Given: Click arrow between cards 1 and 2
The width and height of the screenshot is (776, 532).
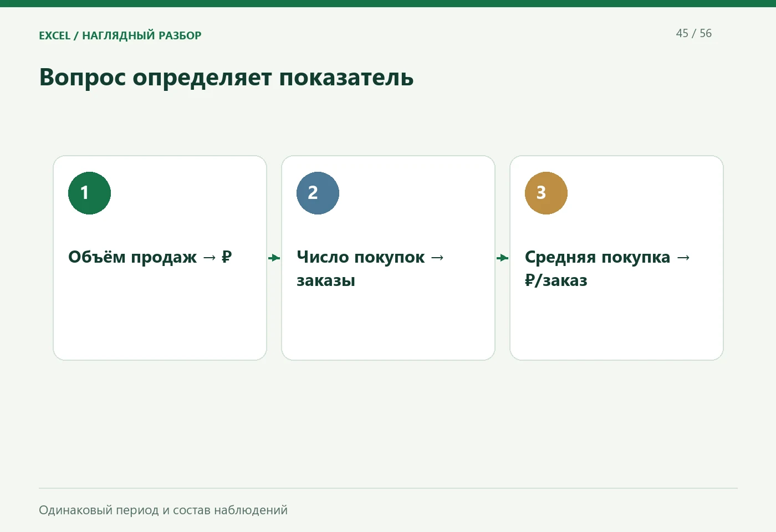Looking at the screenshot, I should [274, 258].
